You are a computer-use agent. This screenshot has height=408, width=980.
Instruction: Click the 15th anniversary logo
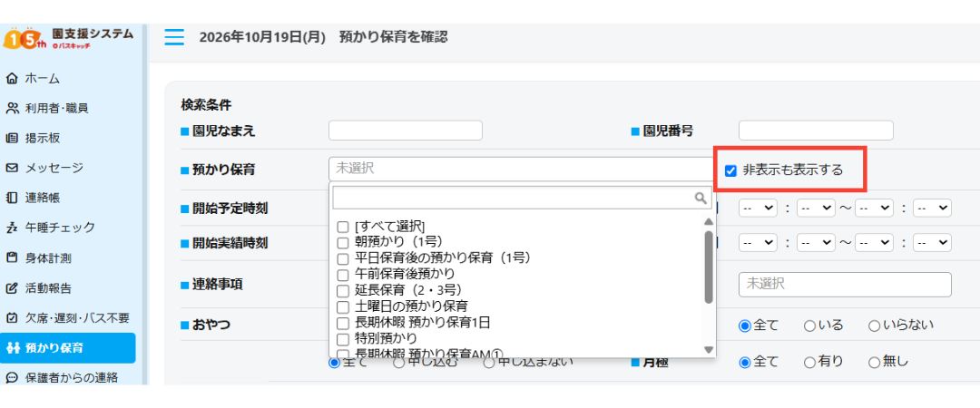coord(24,39)
